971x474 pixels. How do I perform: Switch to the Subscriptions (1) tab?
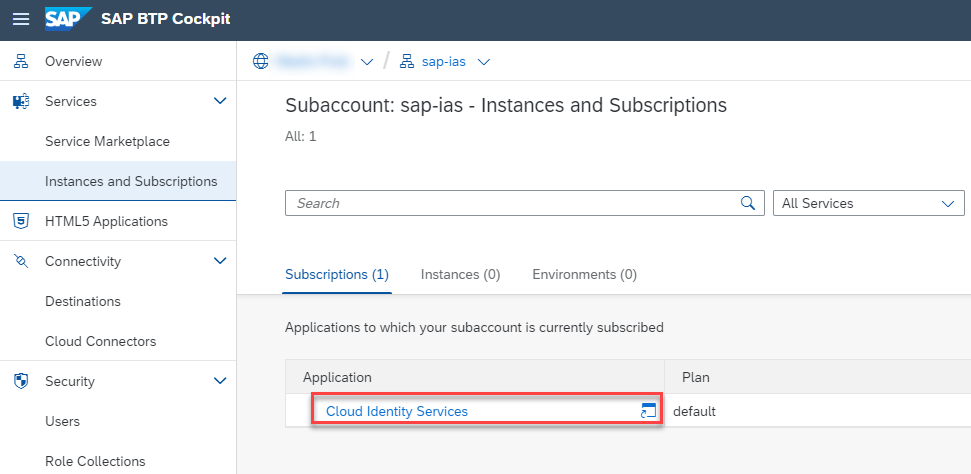coord(337,274)
